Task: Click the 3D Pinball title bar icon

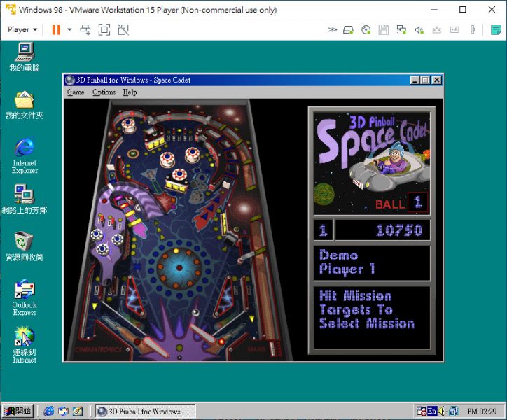Action: point(70,80)
